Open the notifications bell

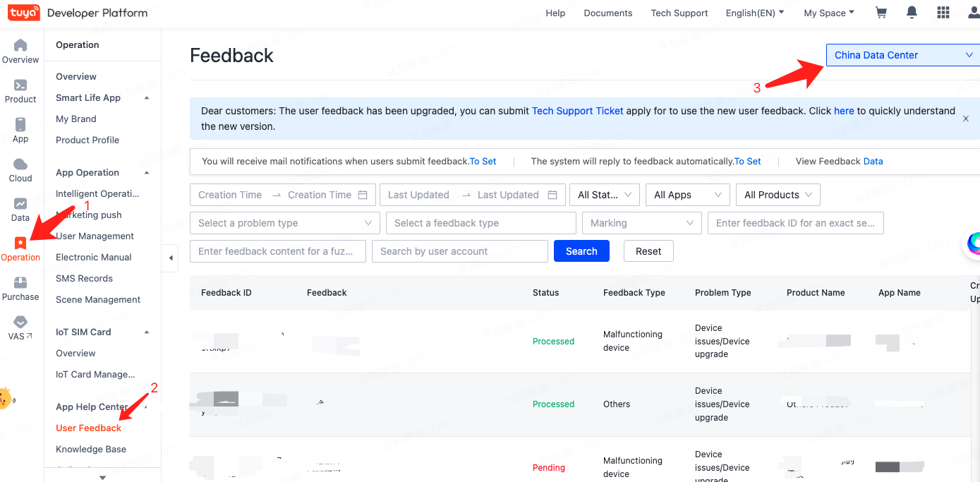[x=912, y=13]
